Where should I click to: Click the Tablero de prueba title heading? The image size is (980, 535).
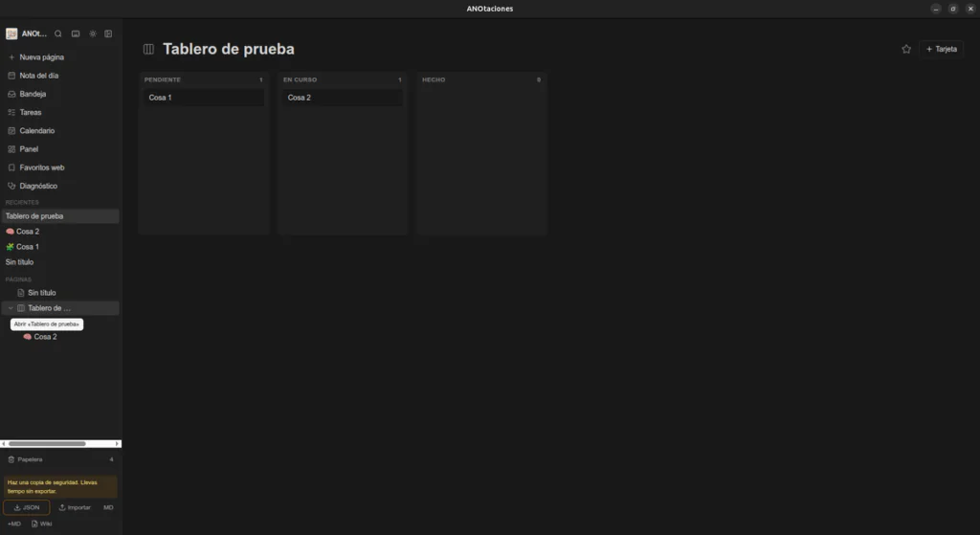point(229,49)
